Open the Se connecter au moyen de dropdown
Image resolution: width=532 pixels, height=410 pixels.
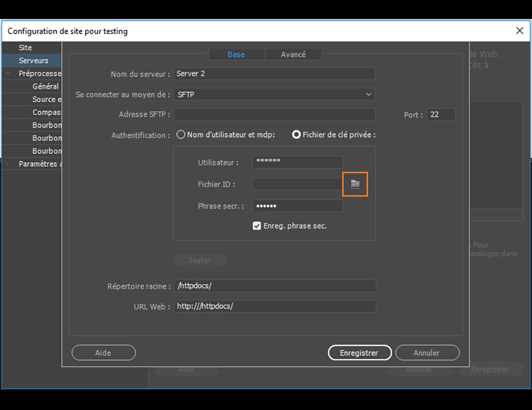tap(274, 94)
